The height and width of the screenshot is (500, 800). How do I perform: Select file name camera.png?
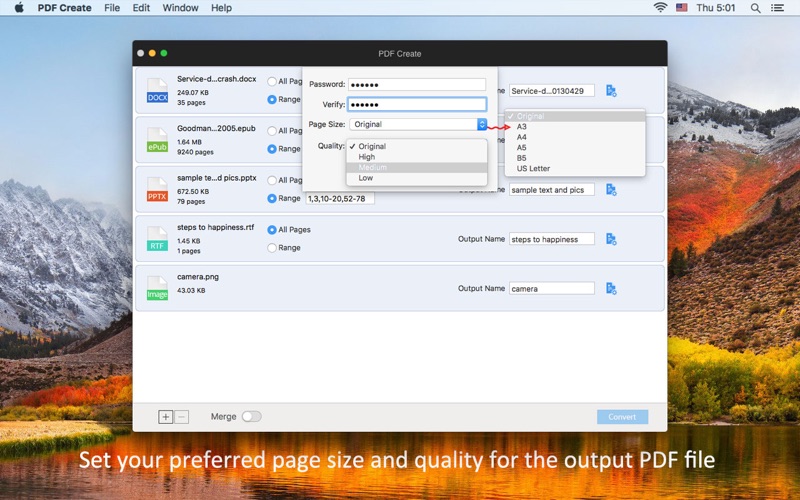tap(198, 277)
